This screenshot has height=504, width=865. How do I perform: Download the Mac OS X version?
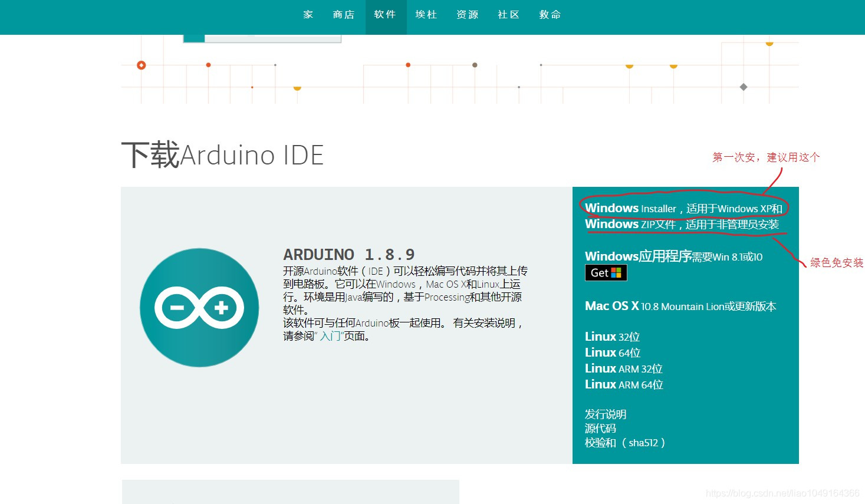pos(680,306)
